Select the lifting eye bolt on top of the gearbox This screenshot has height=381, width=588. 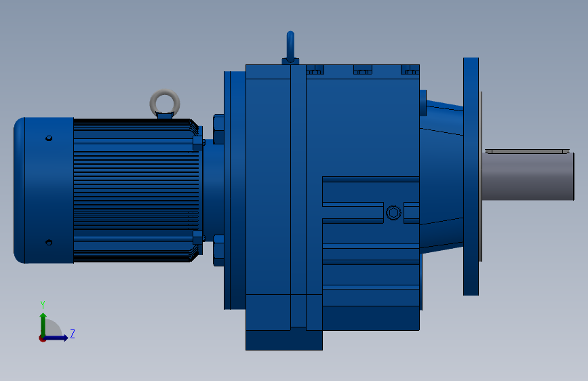(x=290, y=47)
